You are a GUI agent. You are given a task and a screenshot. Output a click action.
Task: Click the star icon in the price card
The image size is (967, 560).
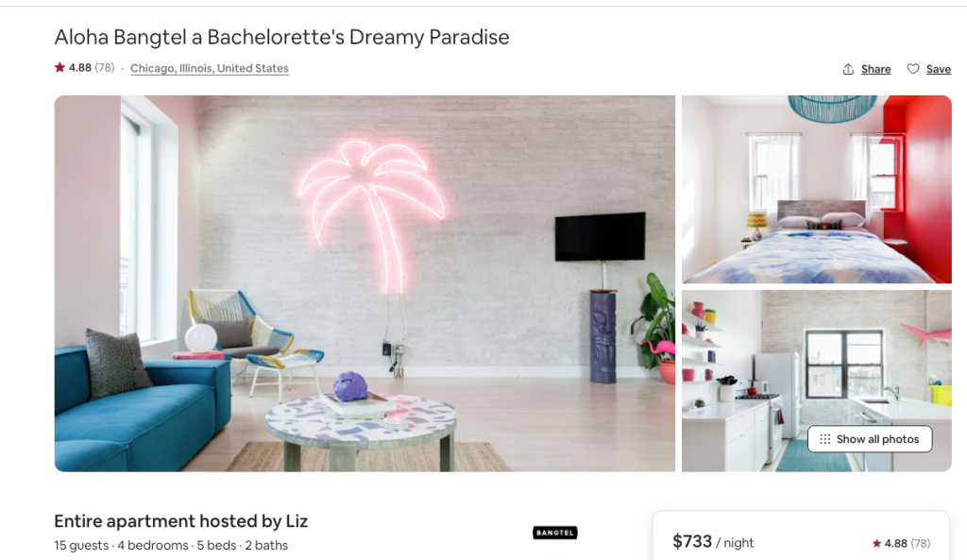[876, 543]
